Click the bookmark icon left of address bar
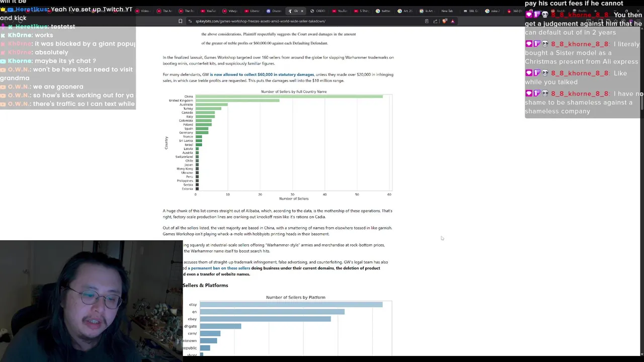The width and height of the screenshot is (644, 362). [180, 21]
